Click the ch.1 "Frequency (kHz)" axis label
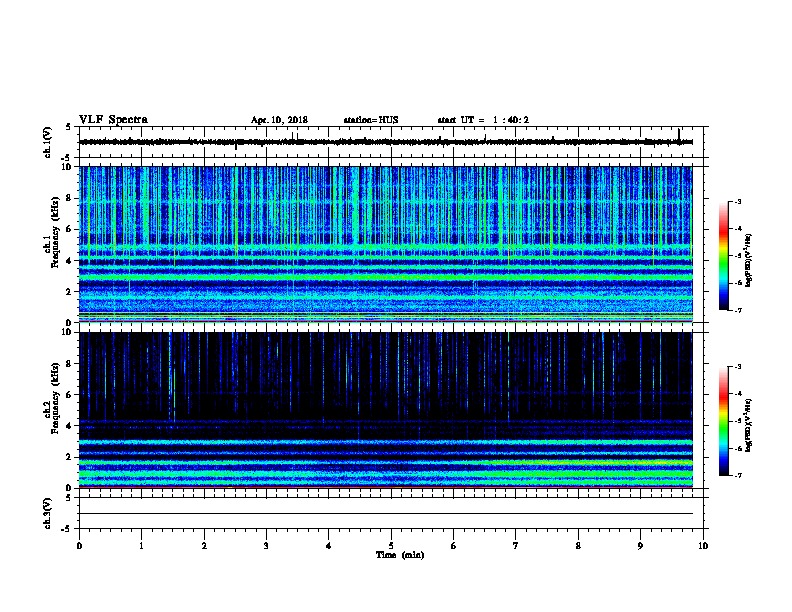Viewport: 792px width, 612px height. [x=55, y=232]
